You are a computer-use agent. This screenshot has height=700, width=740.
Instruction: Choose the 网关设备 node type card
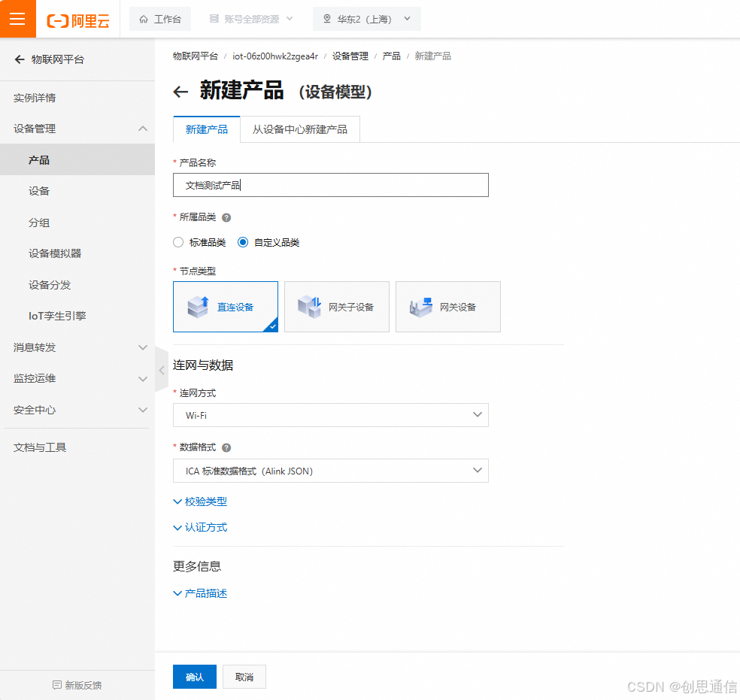448,307
